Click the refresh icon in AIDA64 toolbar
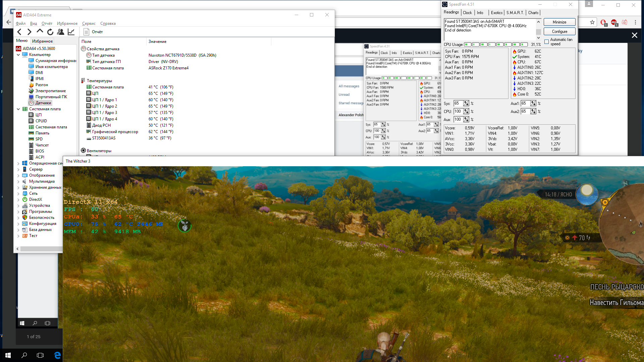644x362 pixels. 50,32
